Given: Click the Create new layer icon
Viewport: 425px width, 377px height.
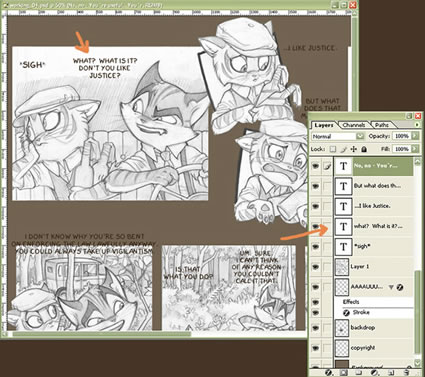Looking at the screenshot, I should click(x=391, y=373).
